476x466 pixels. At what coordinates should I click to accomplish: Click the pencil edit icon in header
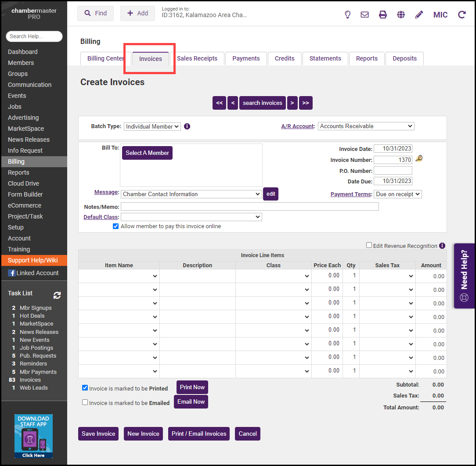(419, 14)
